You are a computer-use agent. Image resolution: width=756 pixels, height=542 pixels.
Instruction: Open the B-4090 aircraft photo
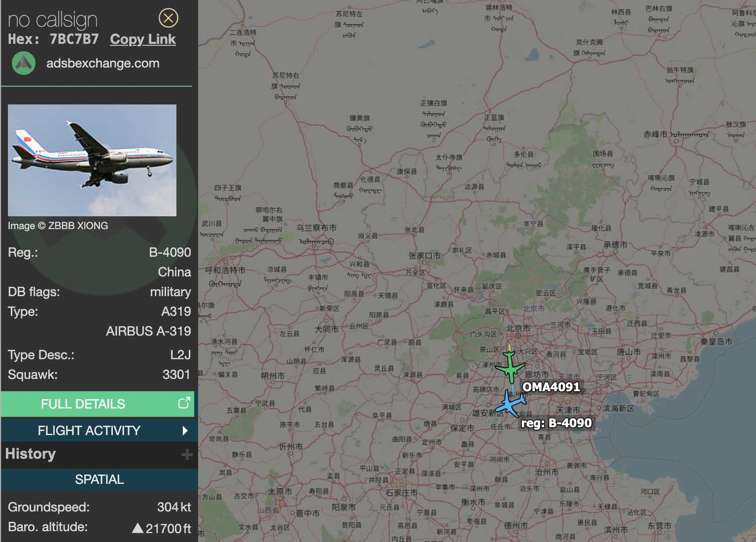[x=92, y=160]
